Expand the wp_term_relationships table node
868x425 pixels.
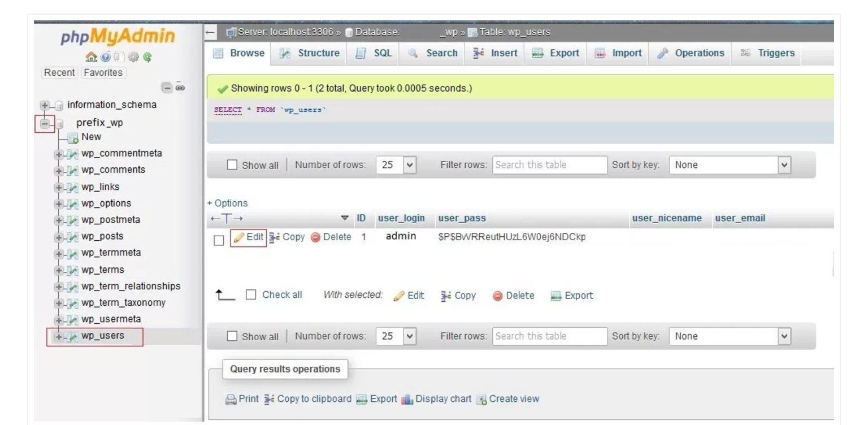tap(58, 286)
